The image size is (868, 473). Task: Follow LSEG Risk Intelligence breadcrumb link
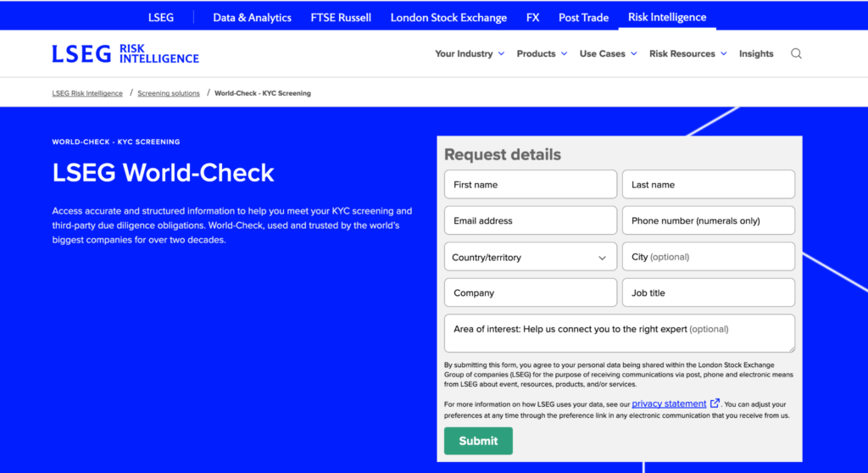tap(87, 93)
